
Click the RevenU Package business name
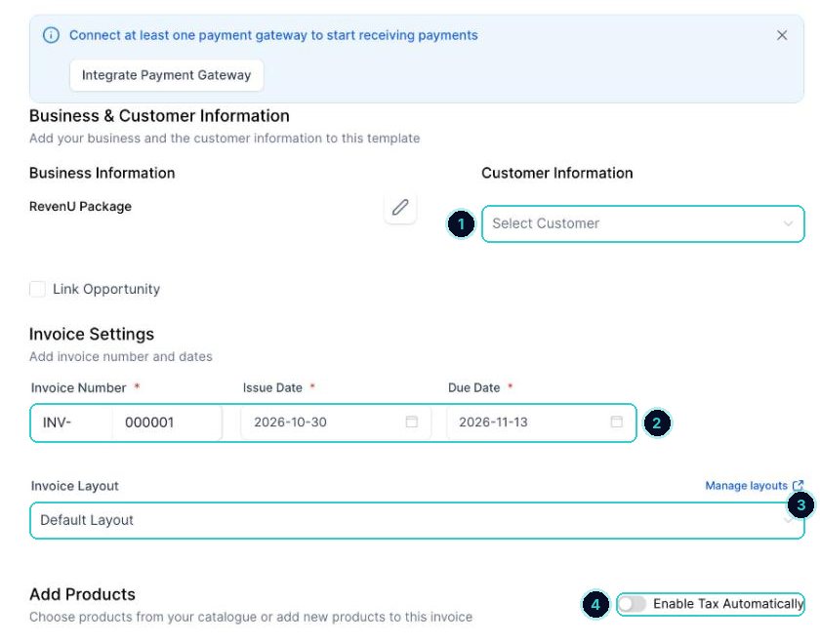click(x=80, y=207)
